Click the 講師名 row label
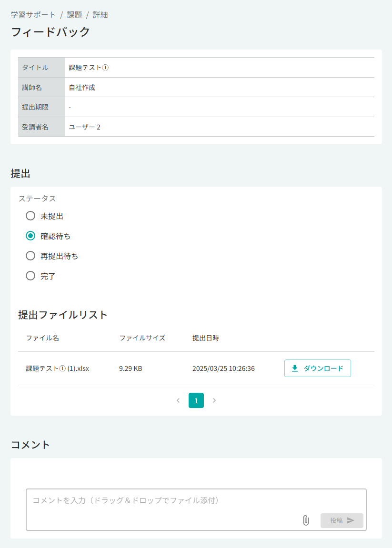 pyautogui.click(x=32, y=88)
